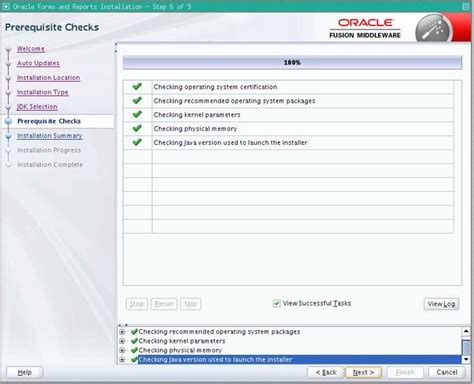Click the checkmark beside recommended operating system packages in the table
474x384 pixels.
137,100
